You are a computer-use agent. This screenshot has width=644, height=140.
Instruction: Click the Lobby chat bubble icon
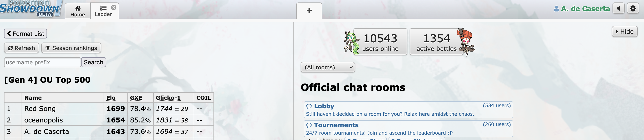(x=309, y=106)
